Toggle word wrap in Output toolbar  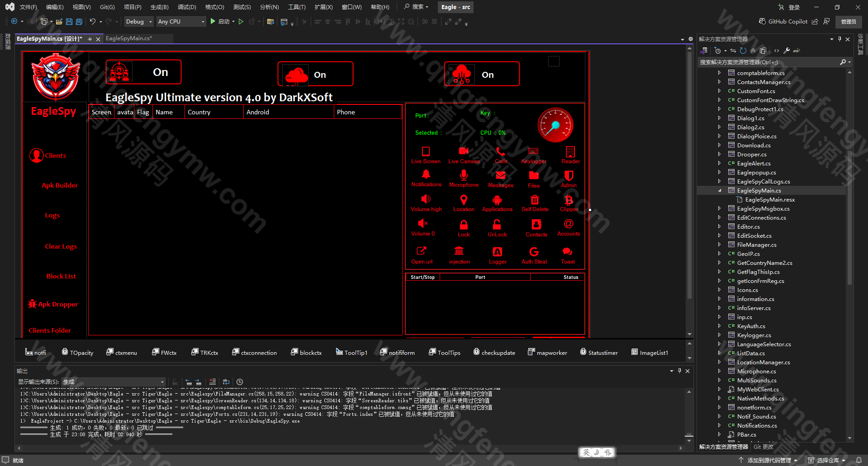pos(226,382)
